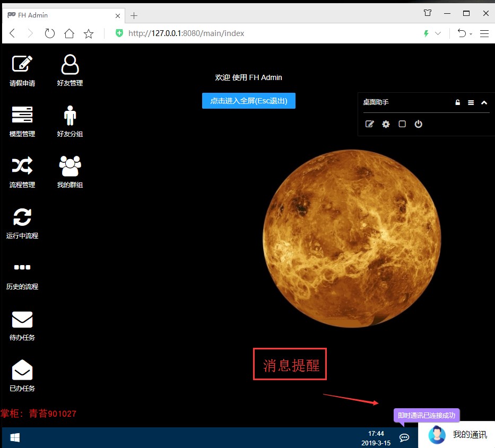Open 好友管理 friend management
The width and height of the screenshot is (495, 448).
(x=70, y=71)
